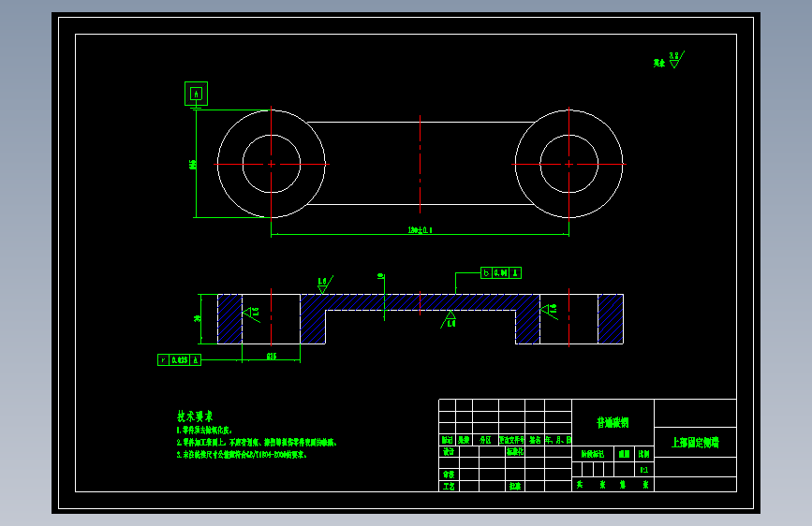Screen dimensions: 812x526
Task: Click the 普通碳钢 material label
Action: click(x=613, y=422)
